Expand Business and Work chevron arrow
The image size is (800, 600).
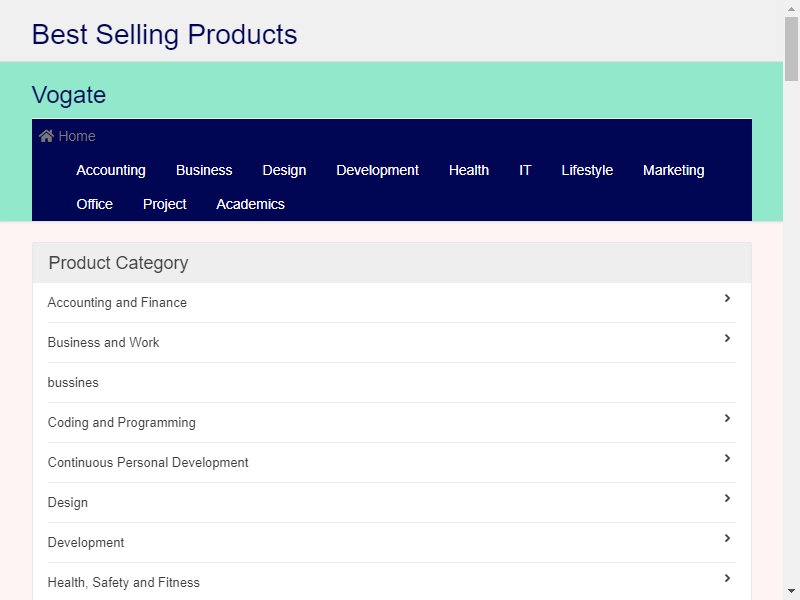click(727, 338)
